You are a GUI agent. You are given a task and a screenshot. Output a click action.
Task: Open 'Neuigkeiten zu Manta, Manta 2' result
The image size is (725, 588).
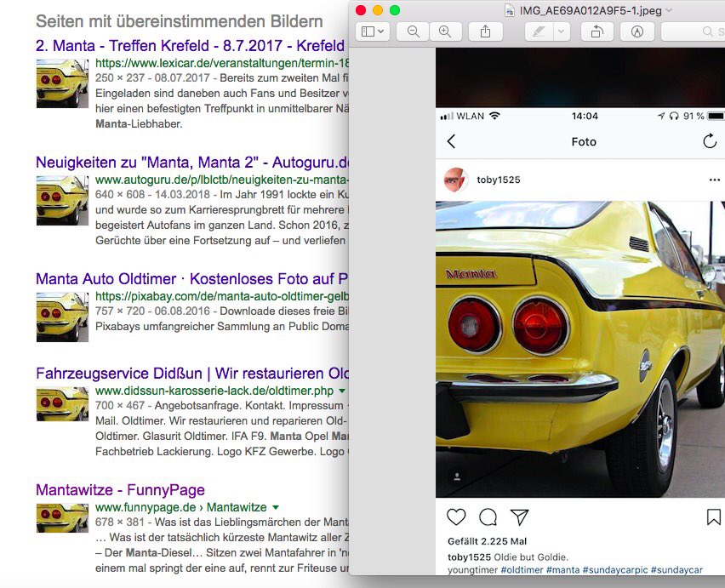coord(192,163)
